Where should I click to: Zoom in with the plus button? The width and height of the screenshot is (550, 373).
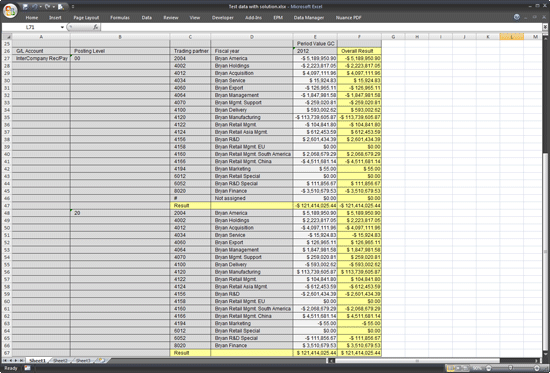[537, 368]
